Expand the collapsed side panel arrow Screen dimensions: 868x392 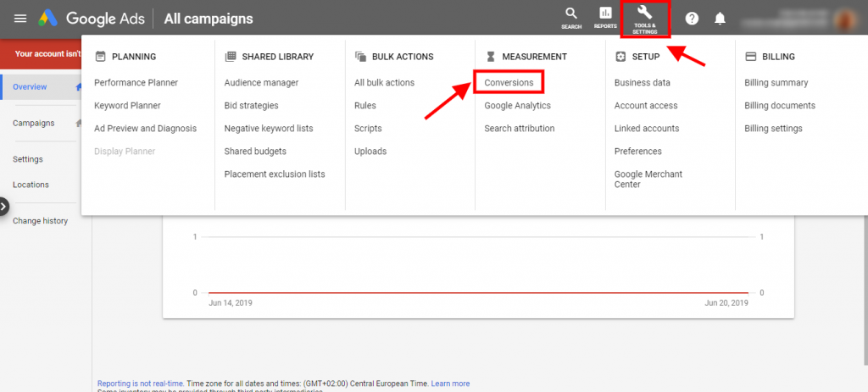tap(3, 207)
